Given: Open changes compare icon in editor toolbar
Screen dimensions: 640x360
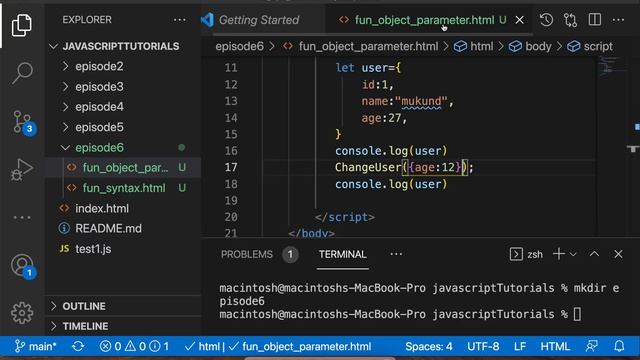Looking at the screenshot, I should pyautogui.click(x=570, y=20).
